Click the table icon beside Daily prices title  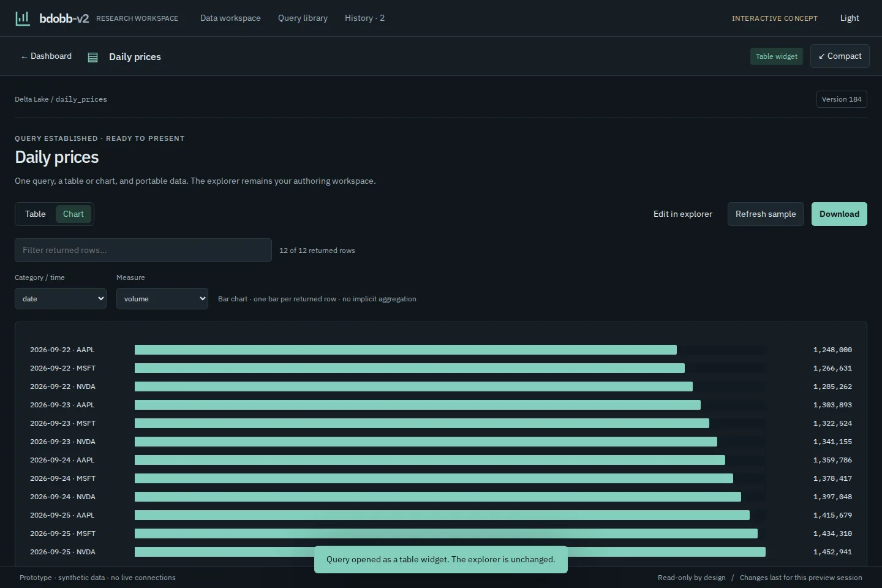pyautogui.click(x=92, y=57)
